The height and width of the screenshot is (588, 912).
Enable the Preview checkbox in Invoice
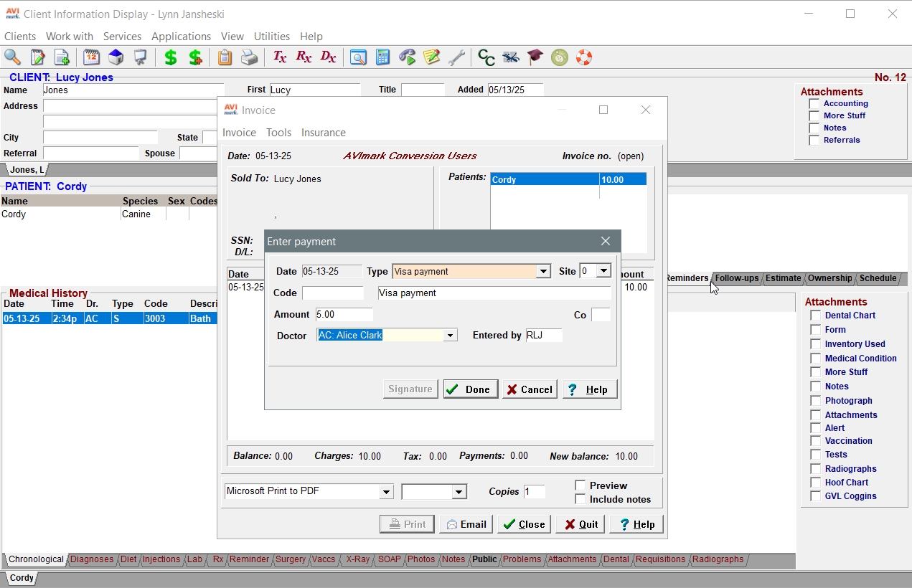pyautogui.click(x=580, y=485)
